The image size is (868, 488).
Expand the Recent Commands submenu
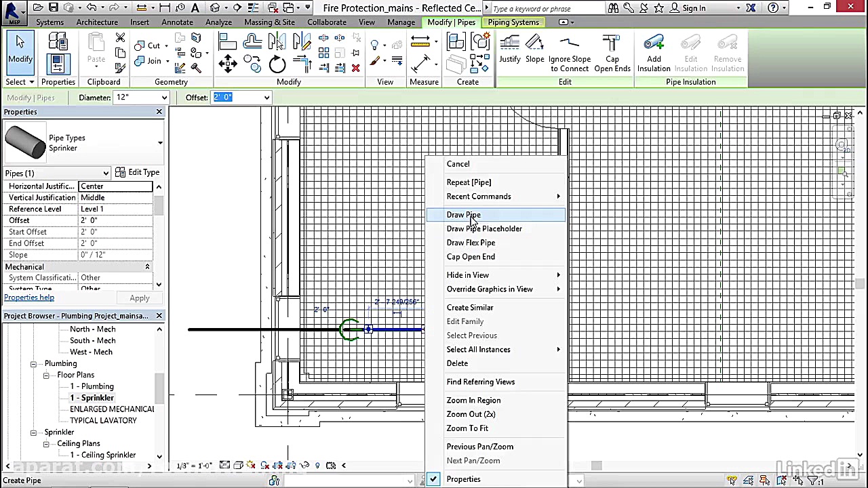(x=479, y=196)
